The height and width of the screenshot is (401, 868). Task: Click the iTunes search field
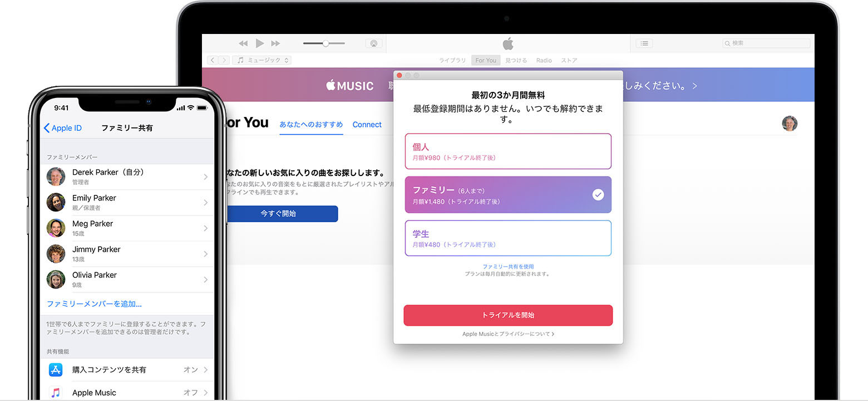coord(766,43)
